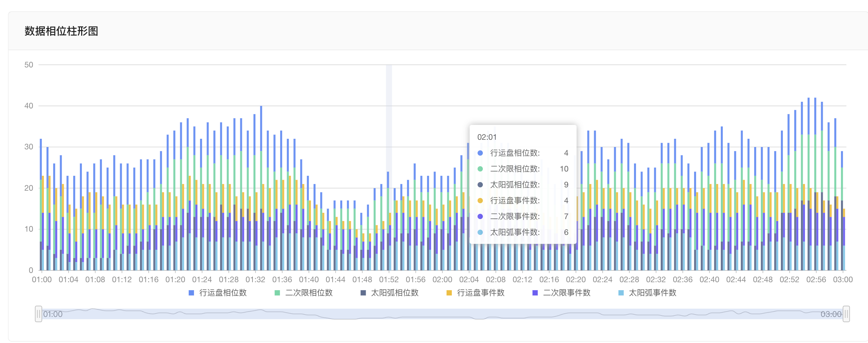Click the blue 行运盘相位数 legend square
868x343 pixels.
pyautogui.click(x=191, y=293)
